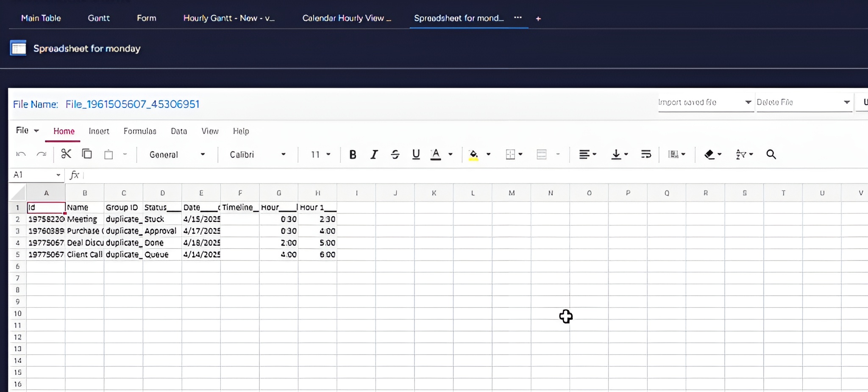Viewport: 868px width, 392px height.
Task: Open the Calibri font family dropdown
Action: coord(257,154)
